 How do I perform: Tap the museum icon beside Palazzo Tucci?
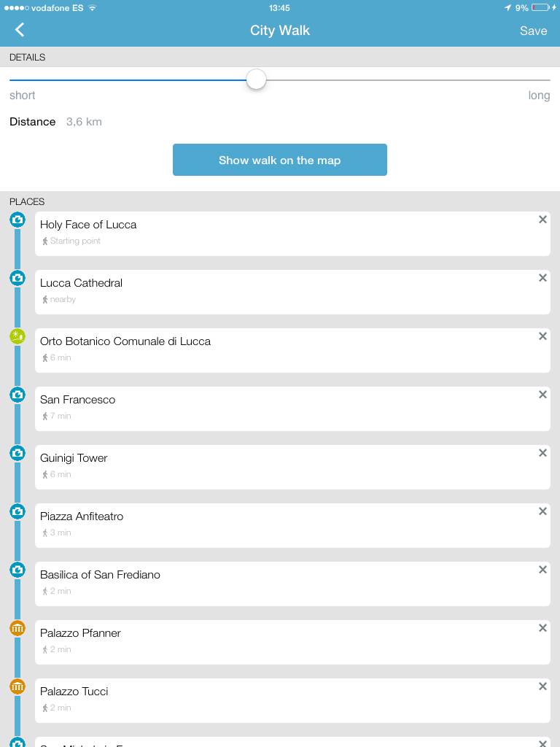point(17,686)
